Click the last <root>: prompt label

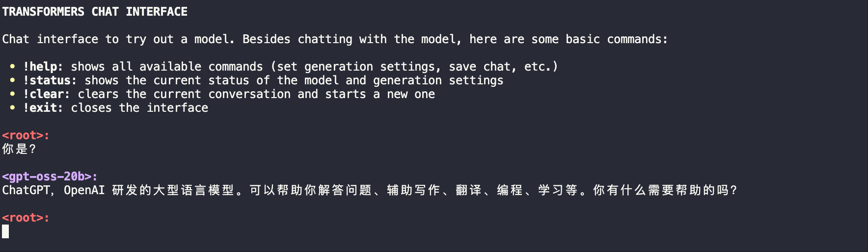[x=26, y=218]
